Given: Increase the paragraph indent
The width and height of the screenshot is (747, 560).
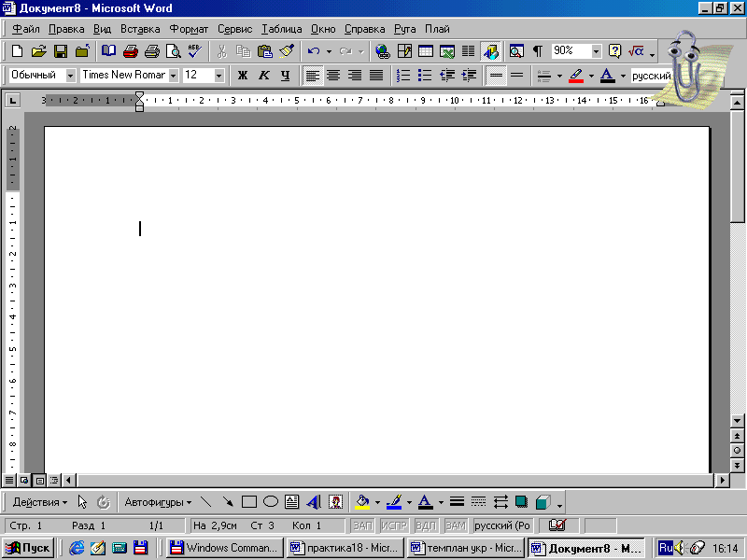Looking at the screenshot, I should click(x=469, y=76).
